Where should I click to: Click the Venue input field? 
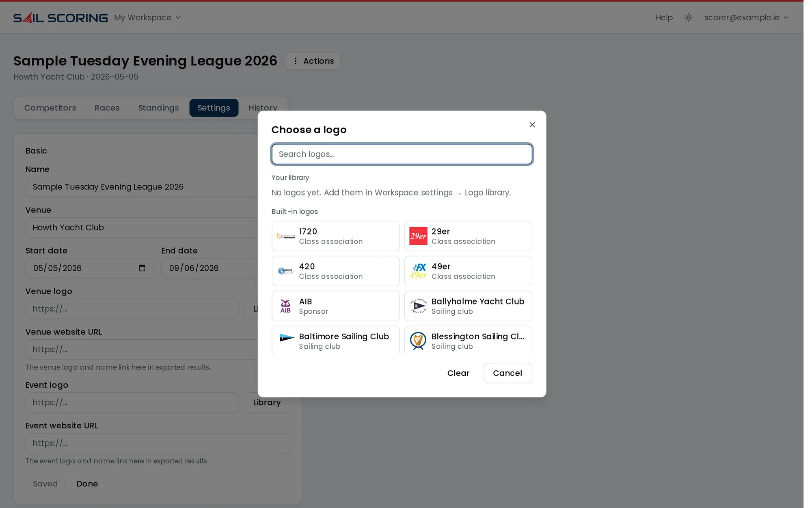pyautogui.click(x=141, y=228)
